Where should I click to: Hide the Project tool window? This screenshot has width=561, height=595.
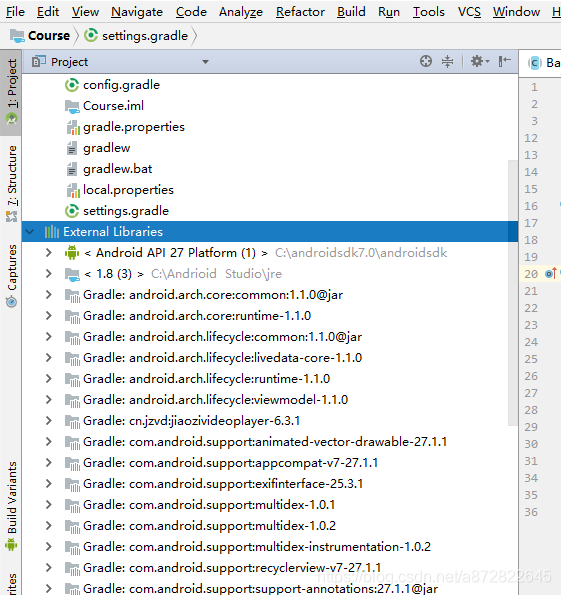click(x=504, y=61)
